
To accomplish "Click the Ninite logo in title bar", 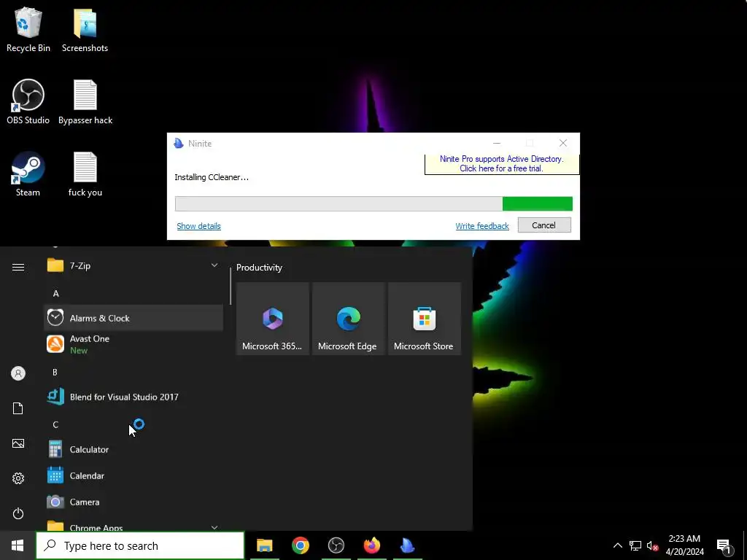I will coord(179,144).
